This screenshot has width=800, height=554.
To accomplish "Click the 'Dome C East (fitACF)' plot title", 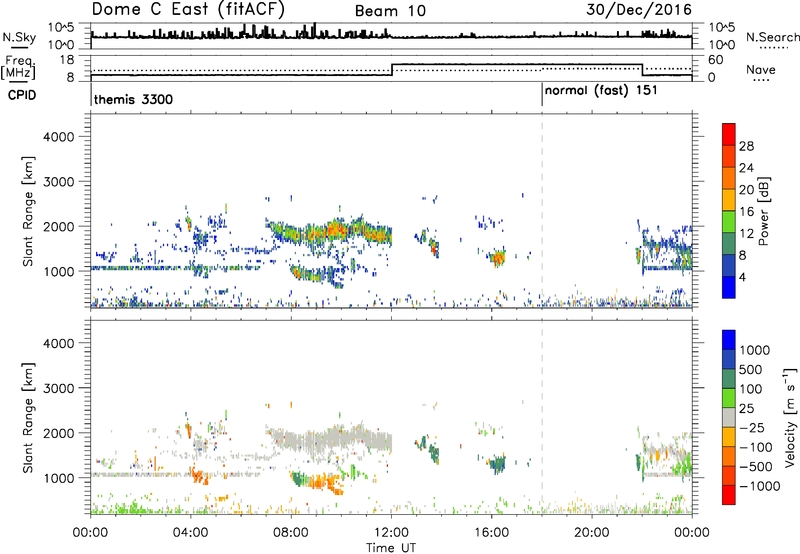I will click(x=188, y=9).
